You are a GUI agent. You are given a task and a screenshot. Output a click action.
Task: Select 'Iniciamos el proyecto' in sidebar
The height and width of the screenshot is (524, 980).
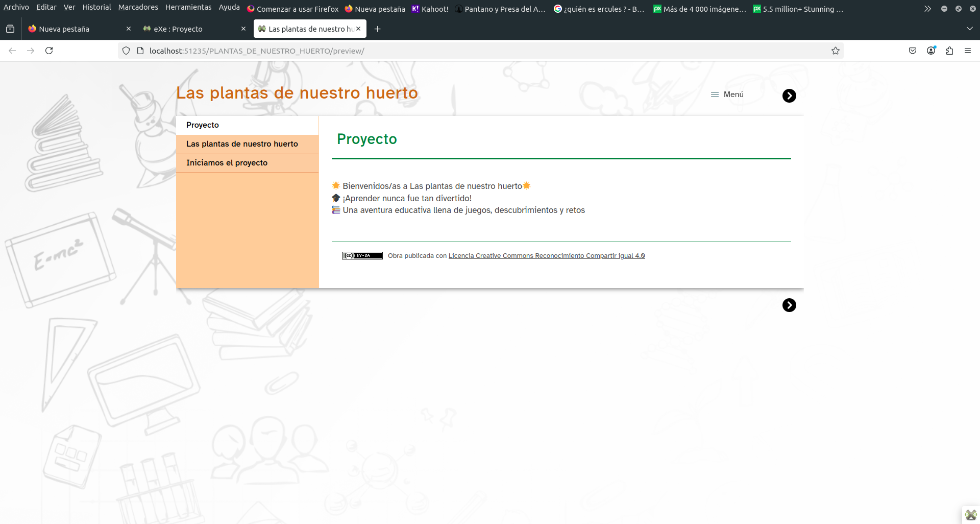[x=227, y=163]
